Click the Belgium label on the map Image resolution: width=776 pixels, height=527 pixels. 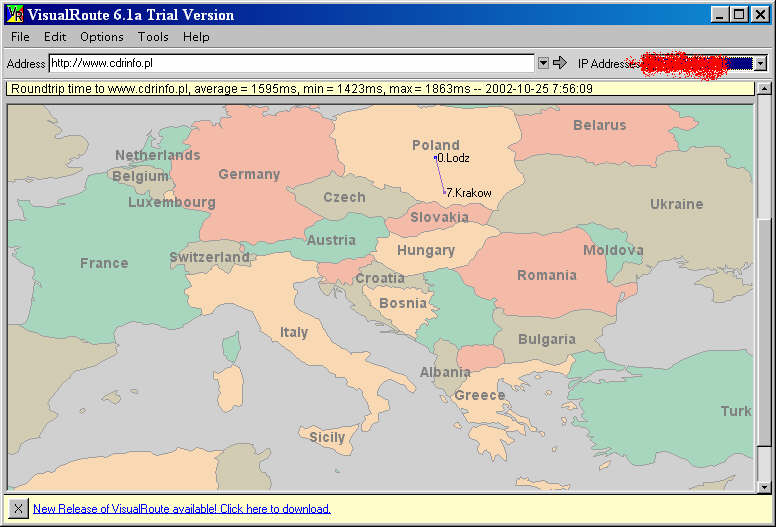click(140, 176)
